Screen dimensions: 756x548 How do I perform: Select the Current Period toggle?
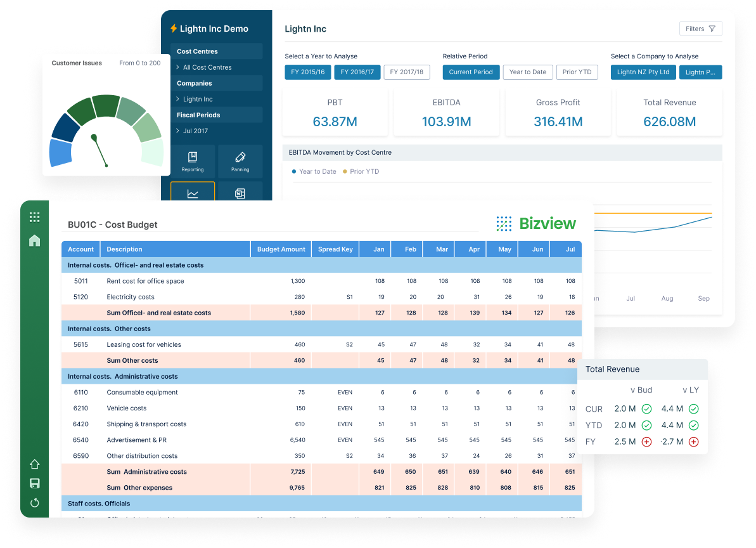(471, 72)
